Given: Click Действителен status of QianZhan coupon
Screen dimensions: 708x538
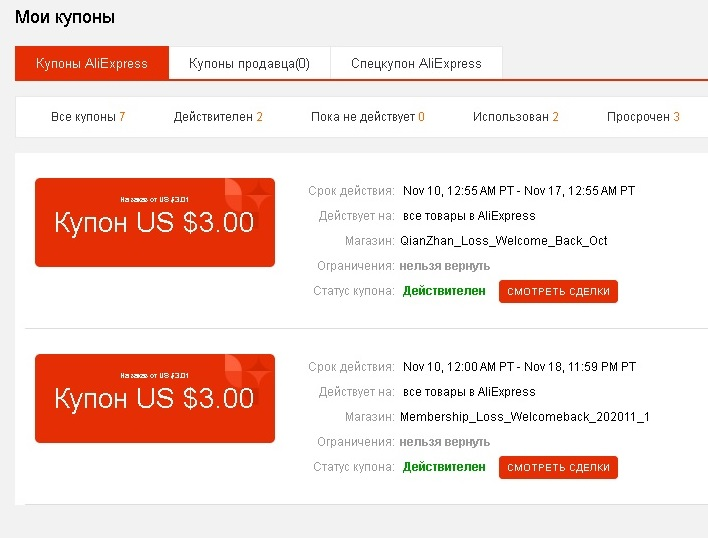Looking at the screenshot, I should [x=444, y=291].
